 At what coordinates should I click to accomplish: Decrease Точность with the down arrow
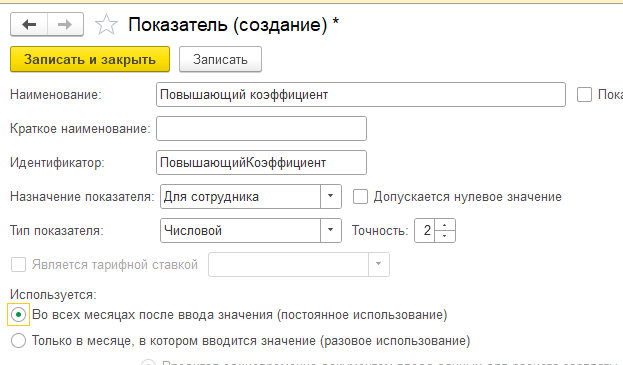tap(445, 236)
